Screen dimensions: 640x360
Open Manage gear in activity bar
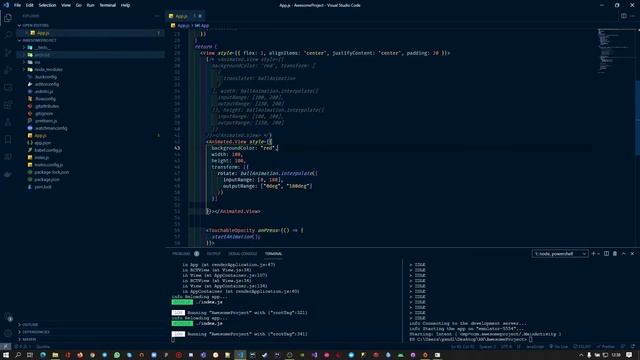click(8, 333)
